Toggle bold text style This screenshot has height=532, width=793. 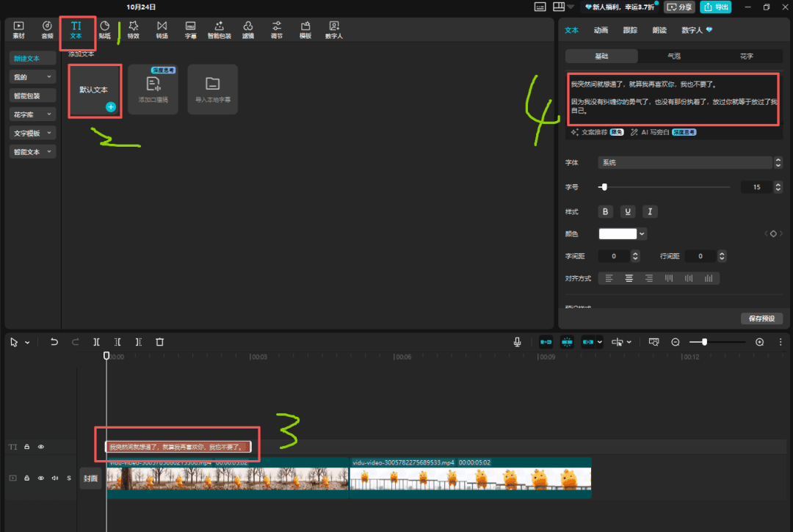point(606,211)
